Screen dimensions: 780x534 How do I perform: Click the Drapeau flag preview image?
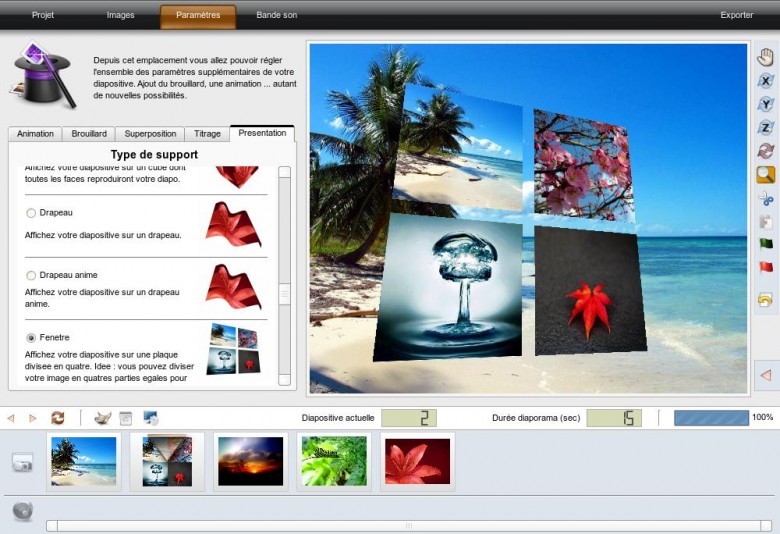[233, 224]
